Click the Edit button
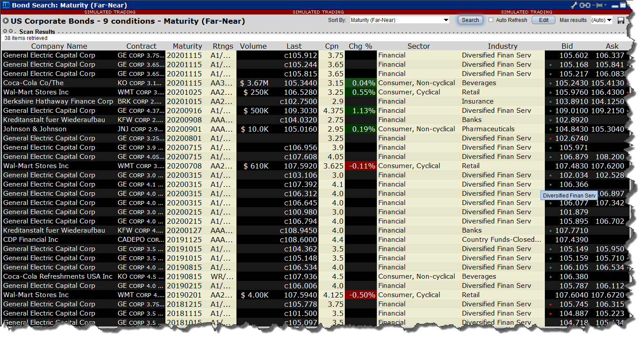The height and width of the screenshot is (341, 644). pyautogui.click(x=544, y=20)
